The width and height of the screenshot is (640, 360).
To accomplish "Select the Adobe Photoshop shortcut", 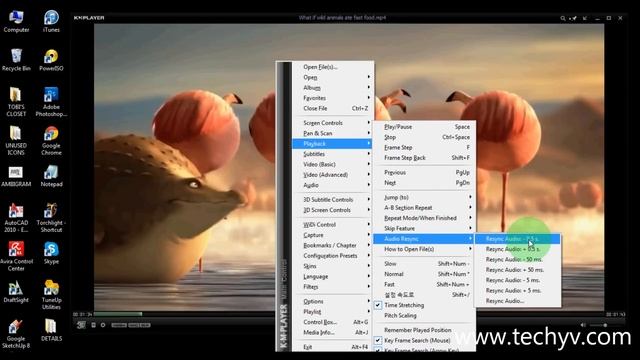I will tap(51, 102).
